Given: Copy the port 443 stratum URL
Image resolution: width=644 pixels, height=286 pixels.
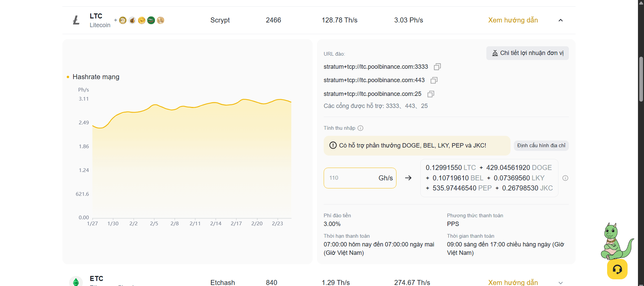Looking at the screenshot, I should [x=434, y=80].
